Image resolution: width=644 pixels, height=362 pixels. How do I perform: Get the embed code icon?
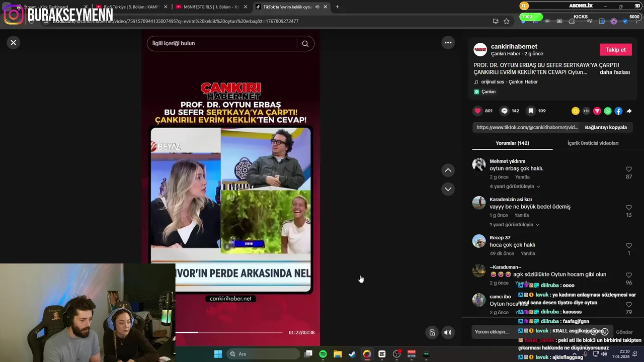(586, 111)
